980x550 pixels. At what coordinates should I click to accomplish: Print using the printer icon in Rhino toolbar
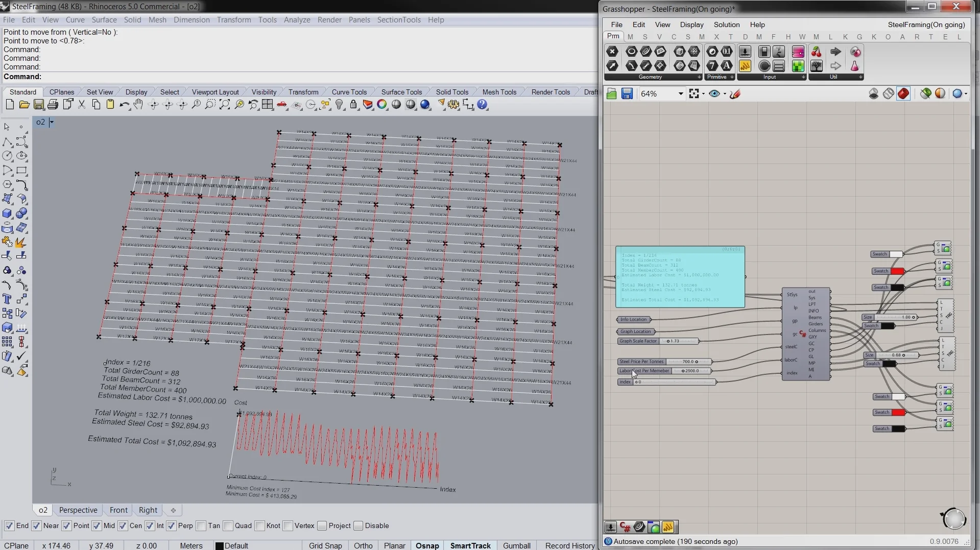pyautogui.click(x=53, y=105)
